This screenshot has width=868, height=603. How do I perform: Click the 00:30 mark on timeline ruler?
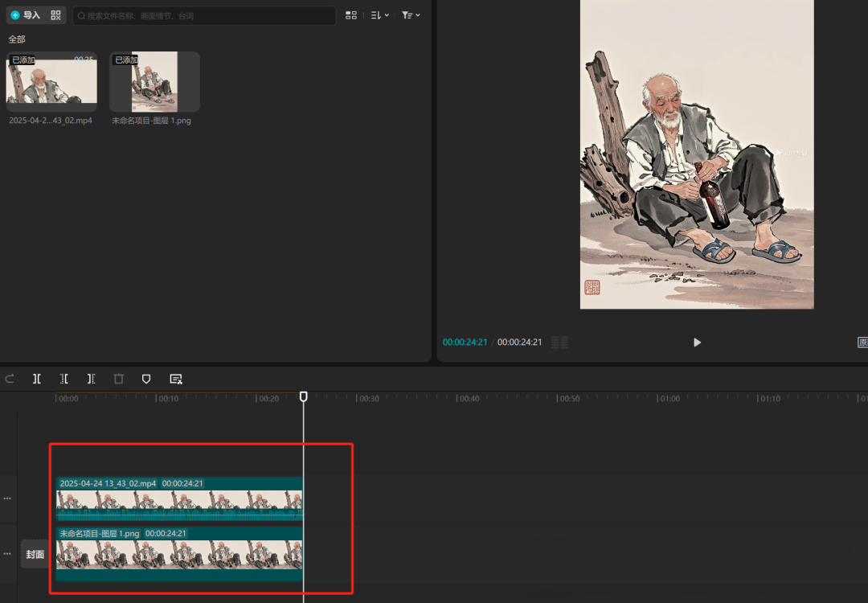(368, 399)
